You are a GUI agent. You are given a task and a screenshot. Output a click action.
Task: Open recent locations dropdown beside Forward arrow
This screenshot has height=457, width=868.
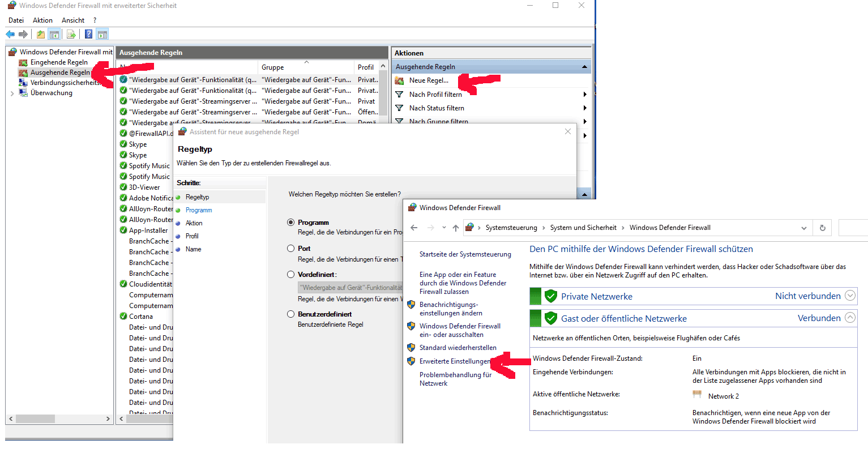point(443,228)
